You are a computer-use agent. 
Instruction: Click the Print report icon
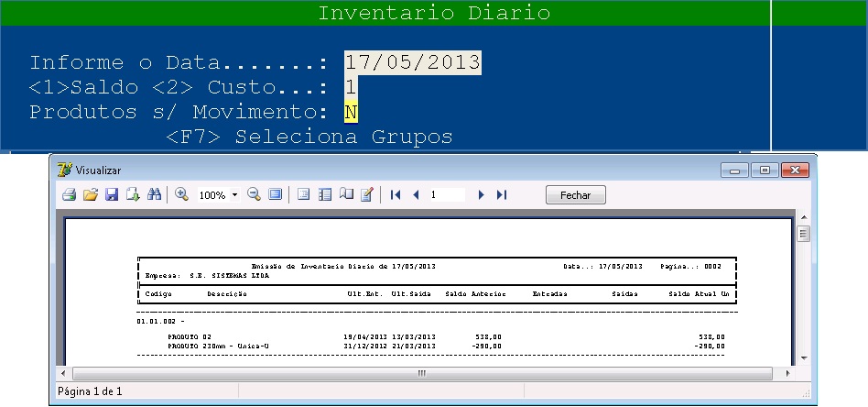[x=69, y=195]
